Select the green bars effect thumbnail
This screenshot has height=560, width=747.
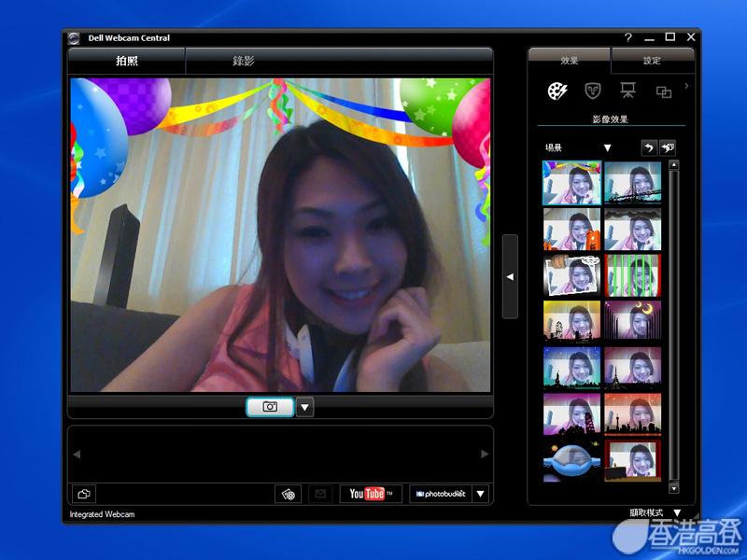click(632, 274)
